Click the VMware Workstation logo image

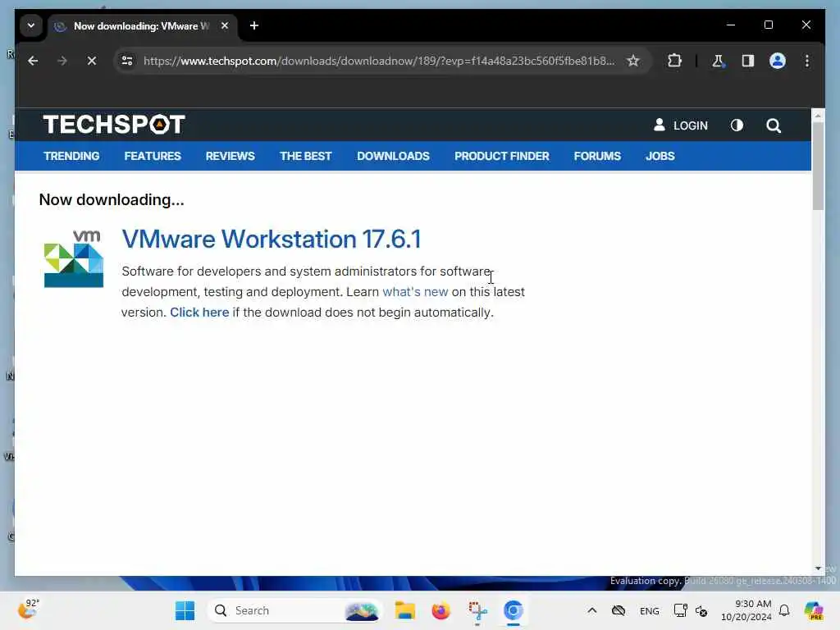(x=73, y=258)
